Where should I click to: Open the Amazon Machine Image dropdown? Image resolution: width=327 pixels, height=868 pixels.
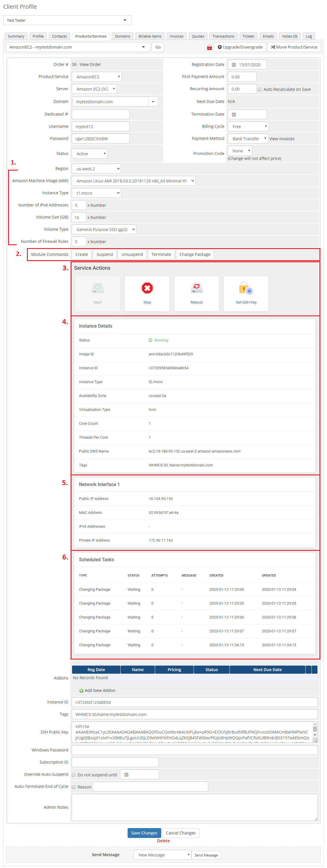[x=133, y=181]
